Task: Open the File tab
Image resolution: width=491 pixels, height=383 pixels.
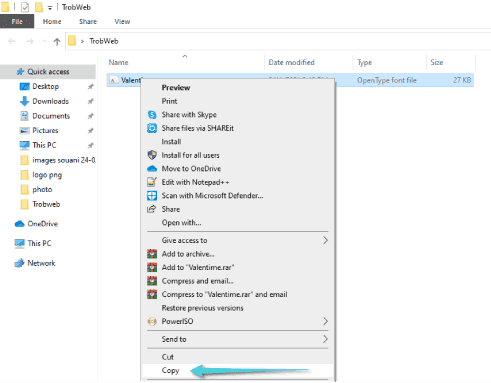Action: pyautogui.click(x=17, y=22)
